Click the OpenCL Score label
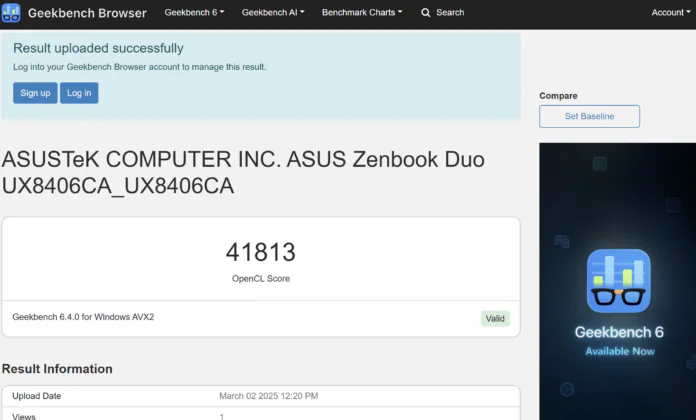The width and height of the screenshot is (696, 420). 261,278
